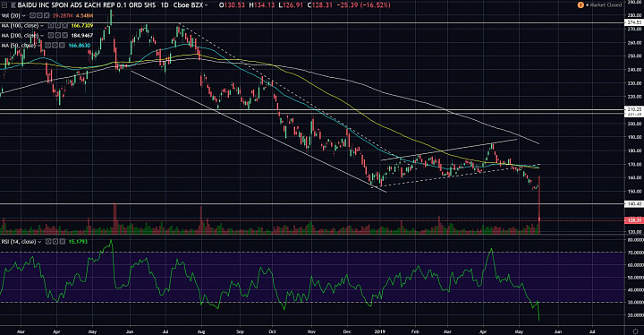
Task: Remove the MA (50, close) indicator
Action: point(62,46)
